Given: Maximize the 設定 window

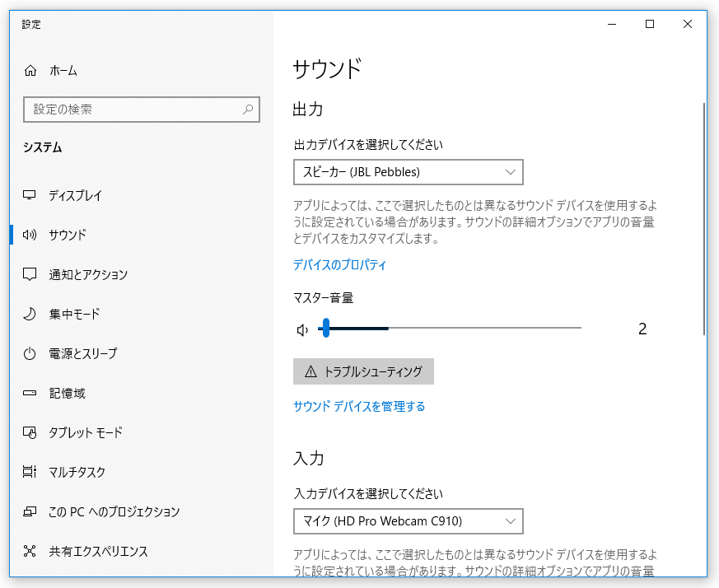Looking at the screenshot, I should coord(650,24).
